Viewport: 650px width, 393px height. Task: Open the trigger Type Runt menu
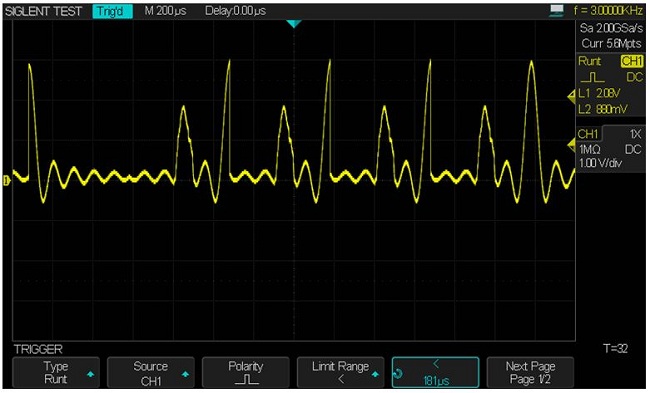[x=56, y=373]
